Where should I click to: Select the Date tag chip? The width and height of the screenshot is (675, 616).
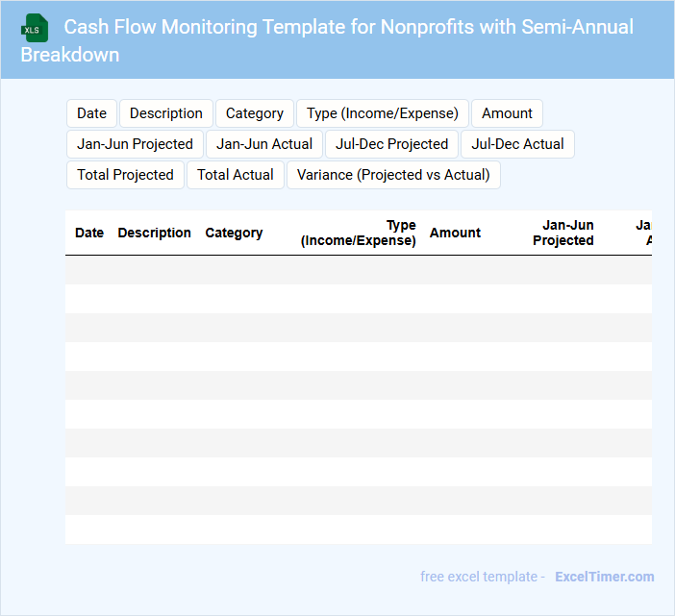tap(91, 113)
